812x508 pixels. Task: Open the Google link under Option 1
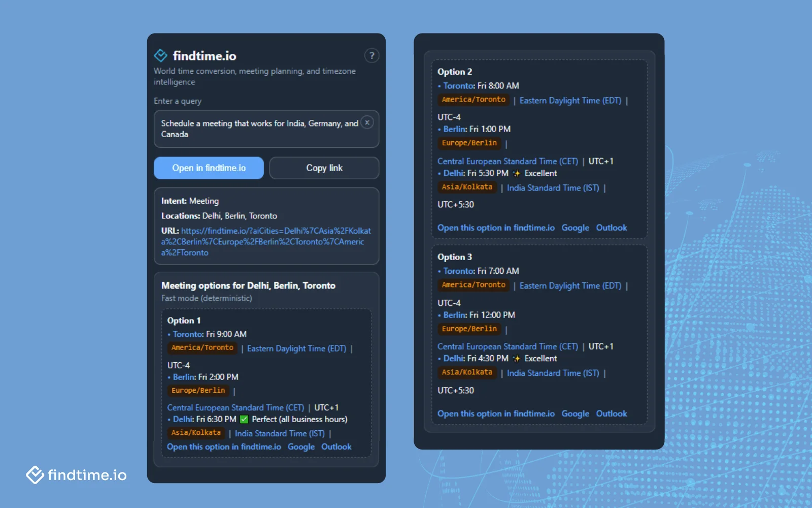(301, 447)
